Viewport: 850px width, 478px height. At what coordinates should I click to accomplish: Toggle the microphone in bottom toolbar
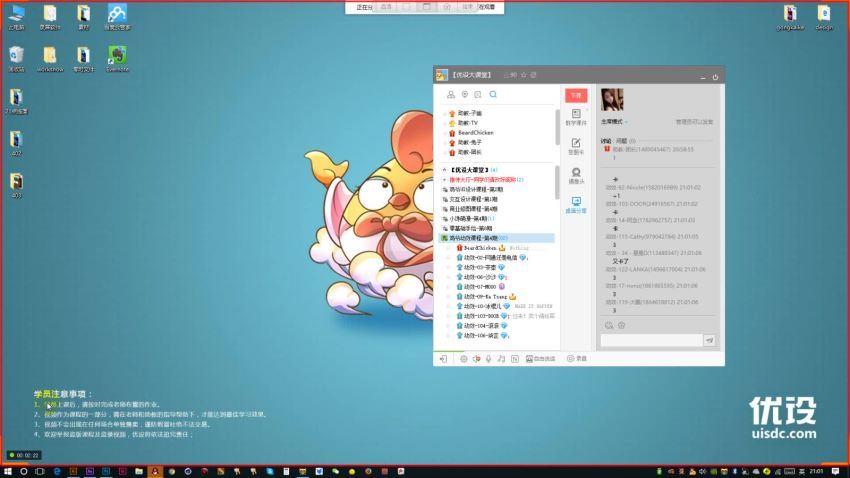(x=488, y=359)
